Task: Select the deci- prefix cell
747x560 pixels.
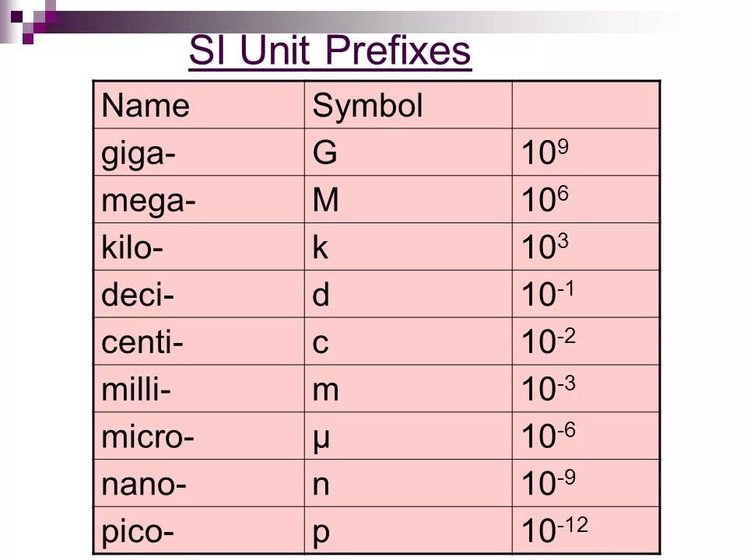Action: (x=198, y=294)
